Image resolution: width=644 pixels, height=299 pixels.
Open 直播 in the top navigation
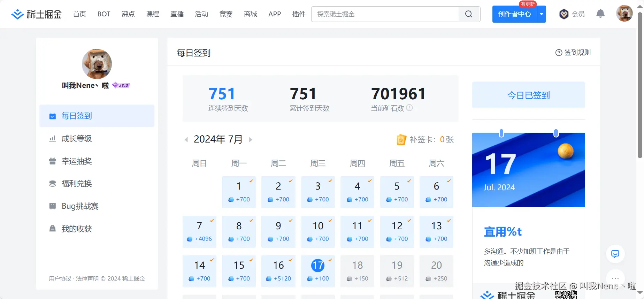point(177,14)
